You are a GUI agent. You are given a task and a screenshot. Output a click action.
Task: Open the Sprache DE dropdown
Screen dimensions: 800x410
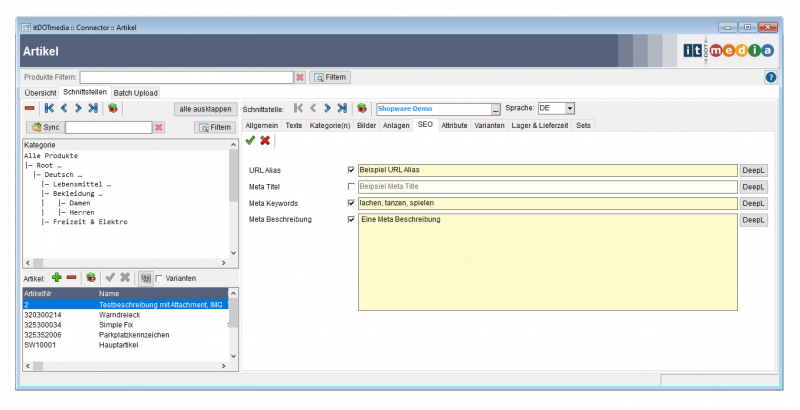pos(570,108)
